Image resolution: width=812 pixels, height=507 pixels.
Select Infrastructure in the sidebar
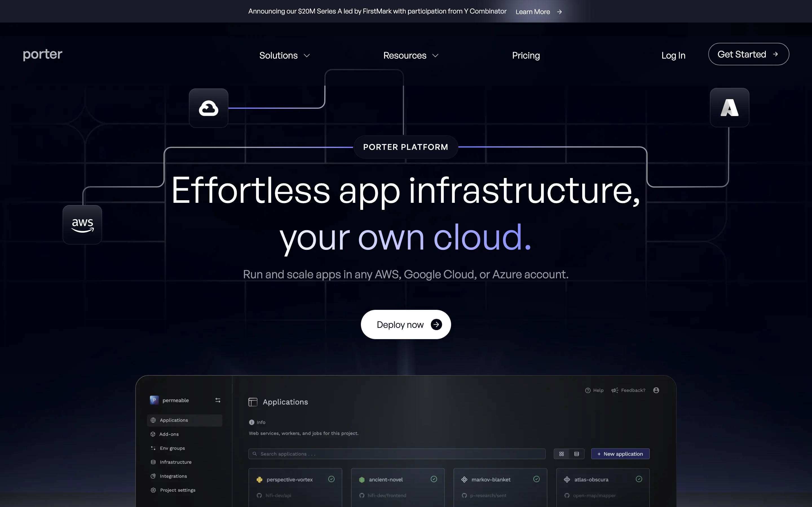pos(175,462)
